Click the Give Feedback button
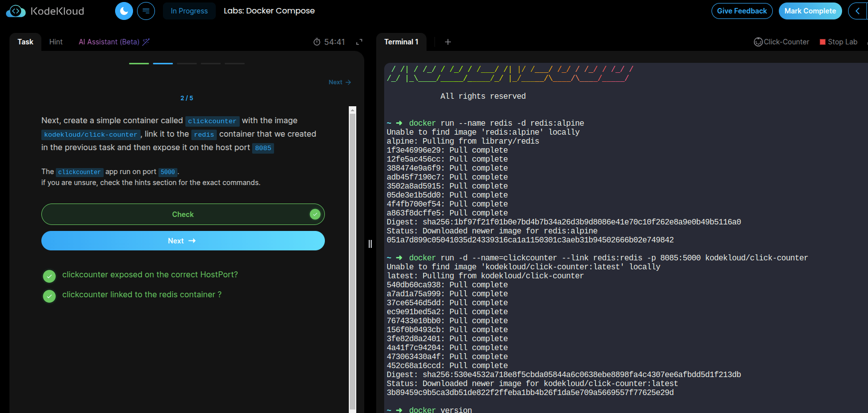 click(742, 11)
